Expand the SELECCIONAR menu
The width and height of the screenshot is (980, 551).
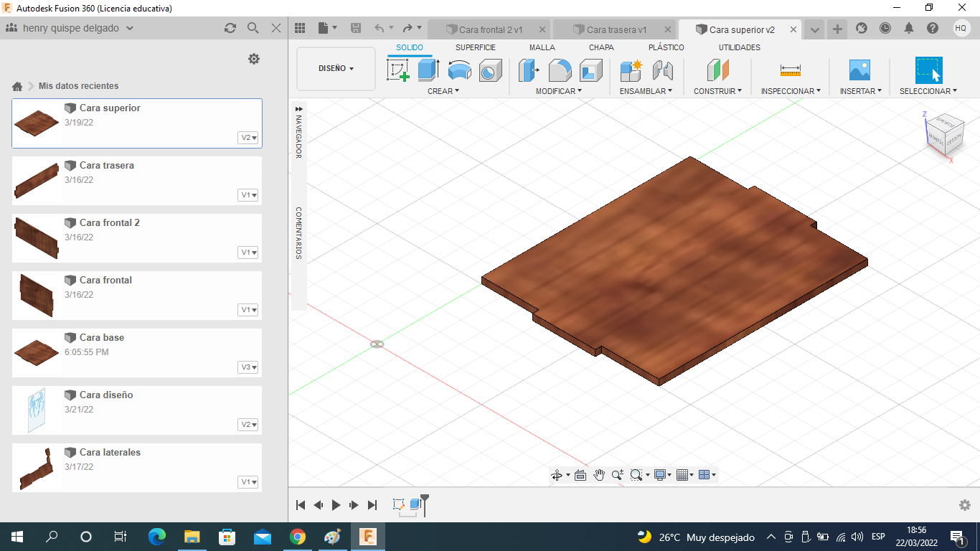click(928, 91)
